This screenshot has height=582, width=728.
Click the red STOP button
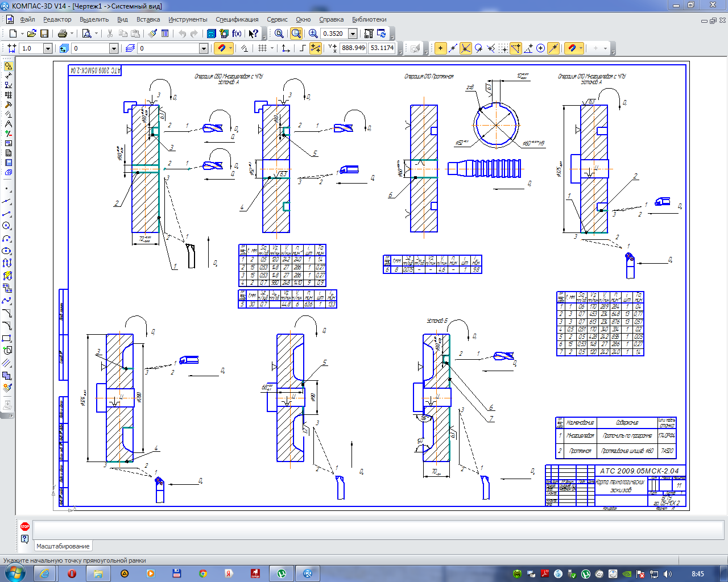tap(24, 527)
